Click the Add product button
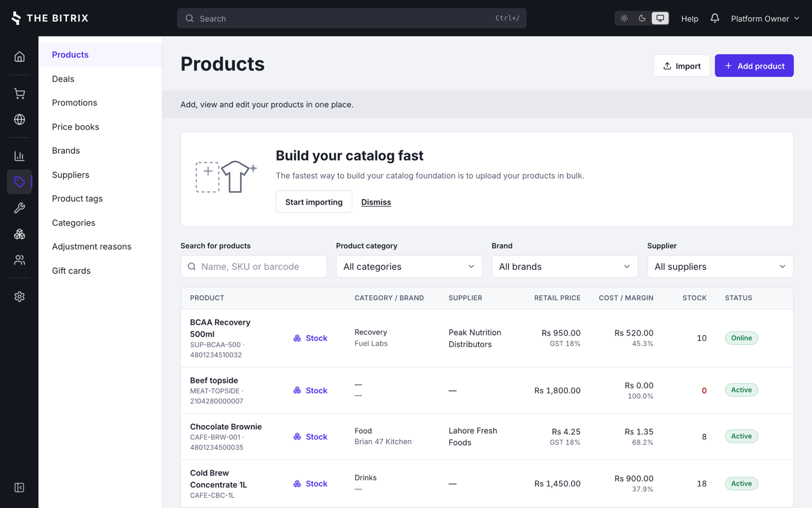The image size is (812, 508). (x=754, y=66)
